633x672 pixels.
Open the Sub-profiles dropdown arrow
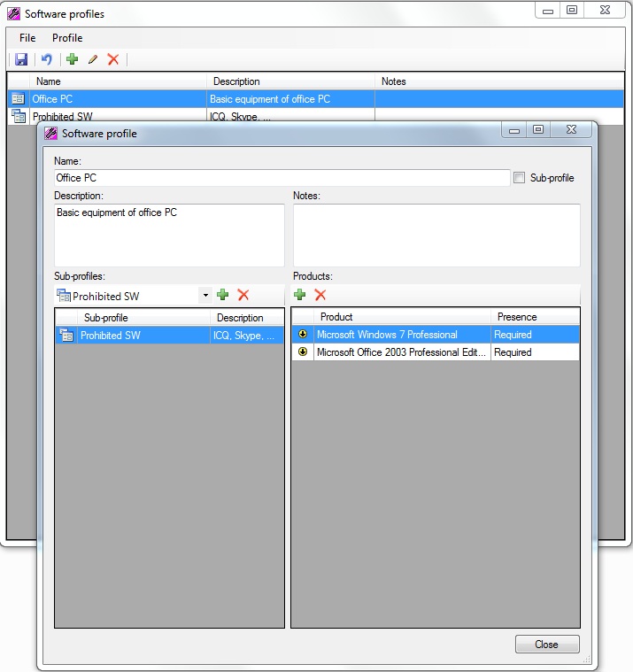(205, 296)
